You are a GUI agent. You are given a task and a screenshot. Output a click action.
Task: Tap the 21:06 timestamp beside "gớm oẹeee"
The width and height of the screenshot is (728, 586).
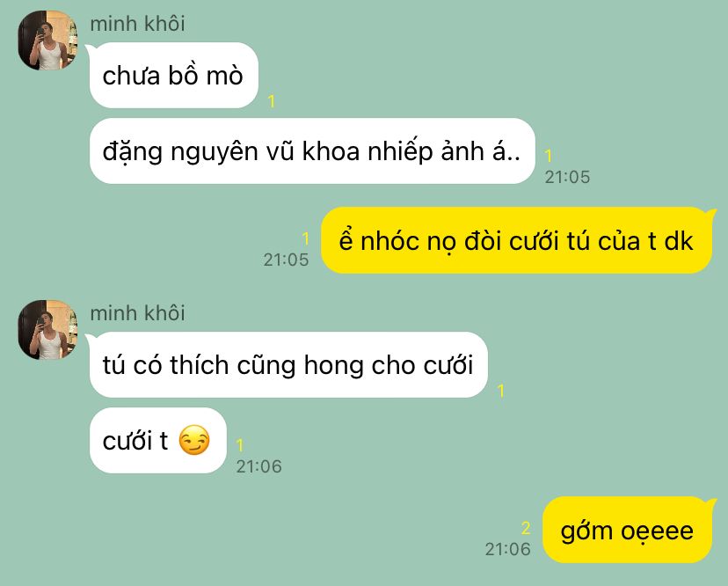508,549
